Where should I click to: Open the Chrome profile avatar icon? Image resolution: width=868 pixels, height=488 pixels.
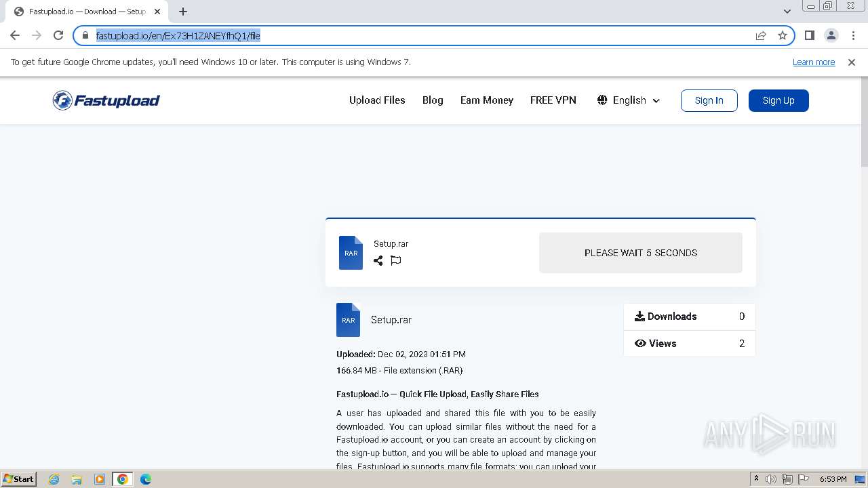[831, 35]
